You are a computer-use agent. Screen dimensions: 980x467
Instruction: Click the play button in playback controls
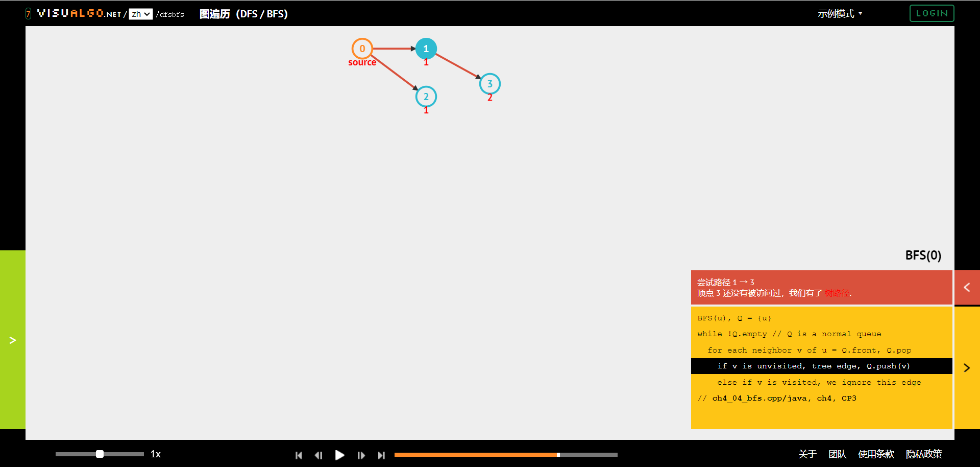339,455
